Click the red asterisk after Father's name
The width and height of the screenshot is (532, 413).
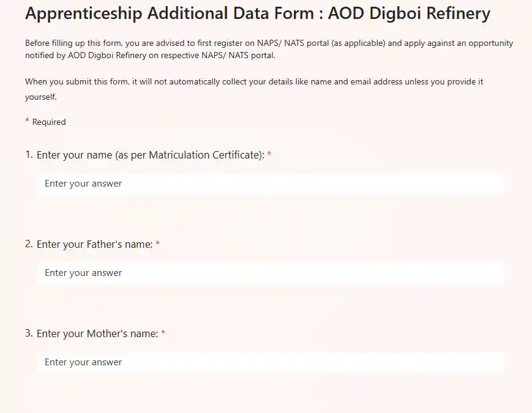(158, 244)
